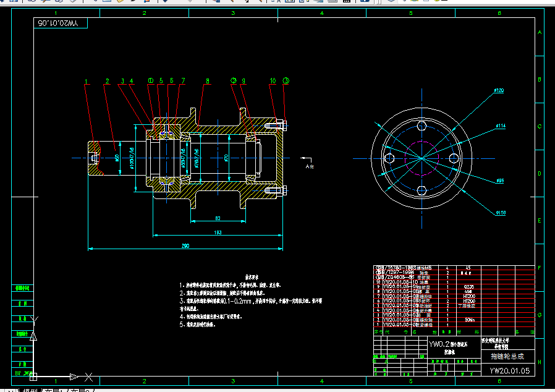
Task: Select the ø95 diameter leader label
Action: pos(500,181)
